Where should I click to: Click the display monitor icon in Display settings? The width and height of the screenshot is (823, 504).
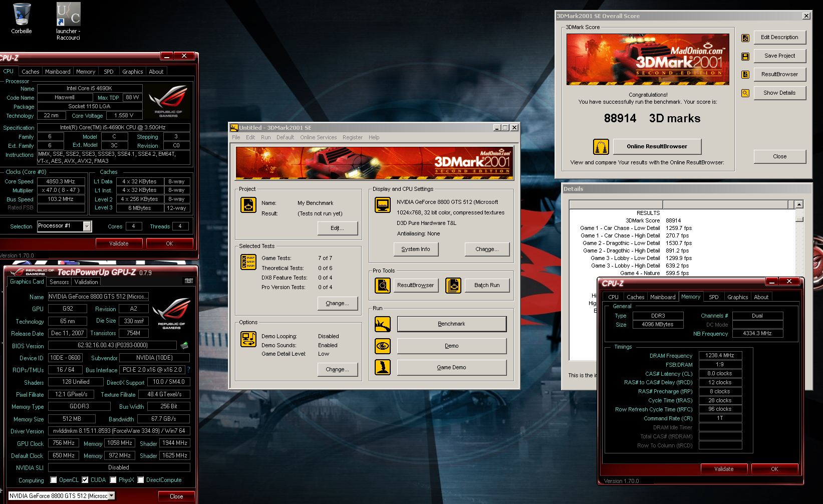tap(383, 205)
